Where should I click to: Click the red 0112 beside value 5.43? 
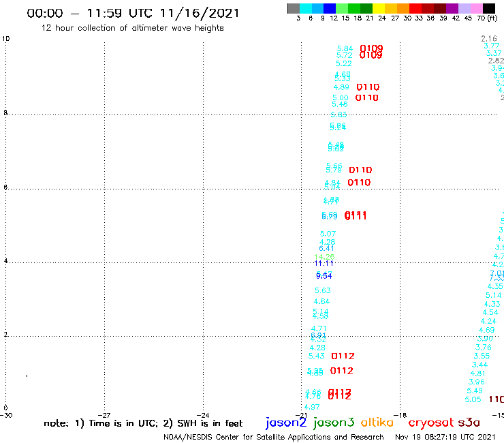click(343, 356)
